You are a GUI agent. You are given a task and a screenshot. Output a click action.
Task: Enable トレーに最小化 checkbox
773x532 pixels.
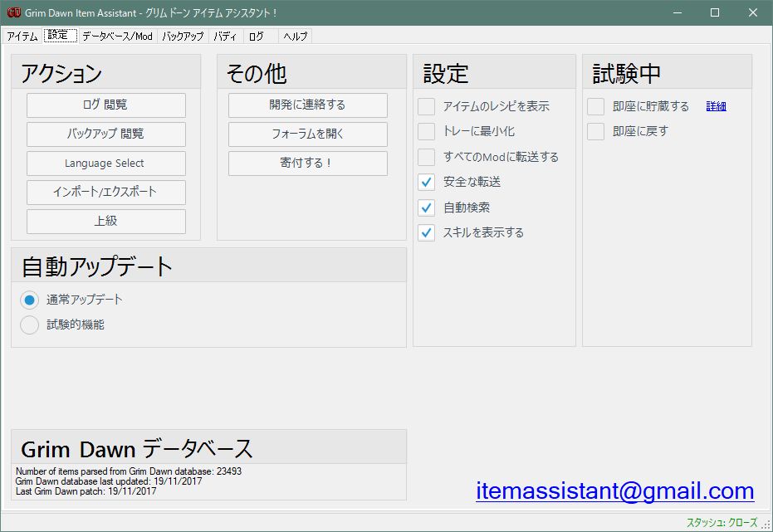[x=427, y=131]
